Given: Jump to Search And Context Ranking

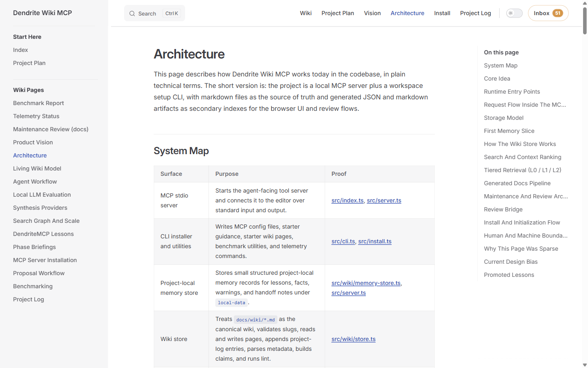Looking at the screenshot, I should (x=523, y=157).
